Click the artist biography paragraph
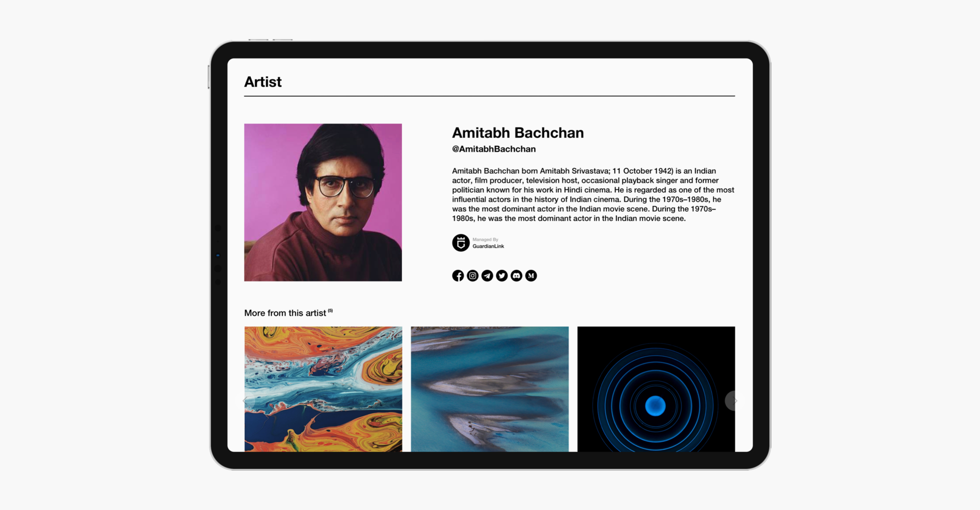Screen dimensions: 980x510 pyautogui.click(x=593, y=195)
